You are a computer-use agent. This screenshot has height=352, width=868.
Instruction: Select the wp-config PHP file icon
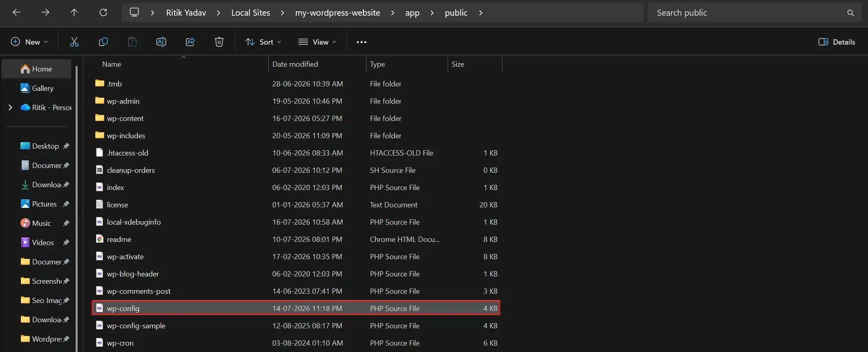coord(99,308)
